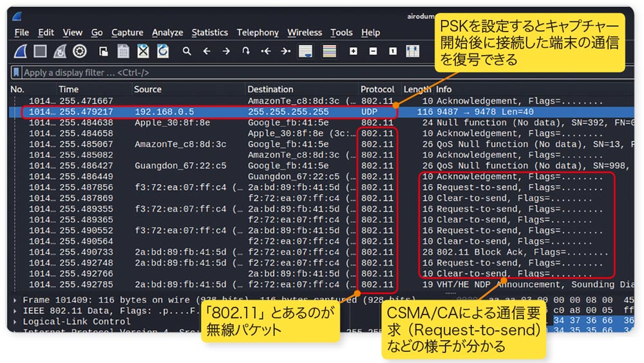Click the Go to specified packet icon
The height and width of the screenshot is (363, 644).
(246, 52)
